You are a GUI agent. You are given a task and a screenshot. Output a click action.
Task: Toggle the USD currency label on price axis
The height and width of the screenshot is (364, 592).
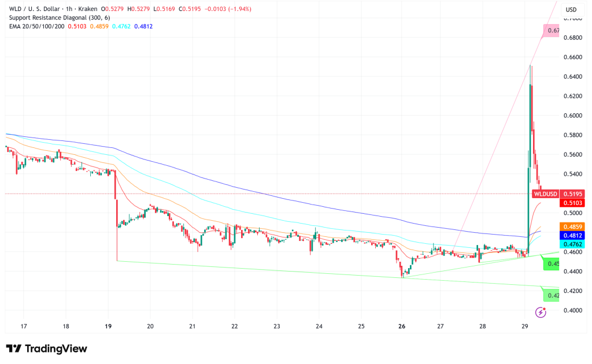(x=571, y=9)
